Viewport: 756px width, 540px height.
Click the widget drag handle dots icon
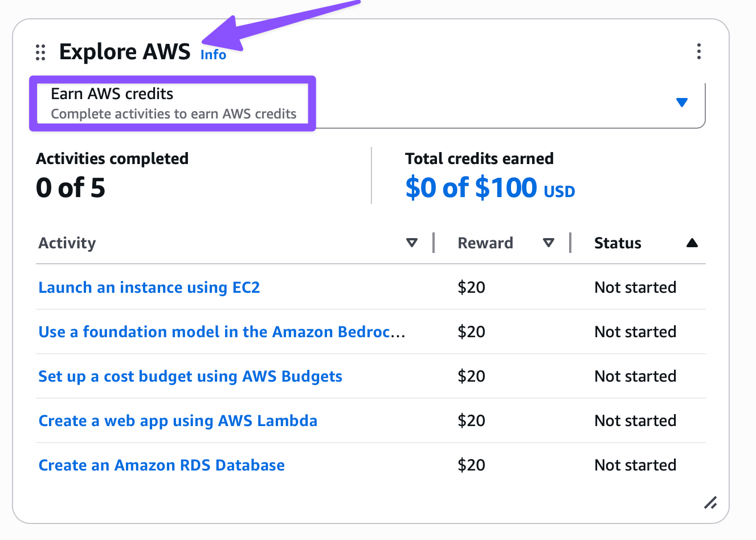click(x=40, y=52)
